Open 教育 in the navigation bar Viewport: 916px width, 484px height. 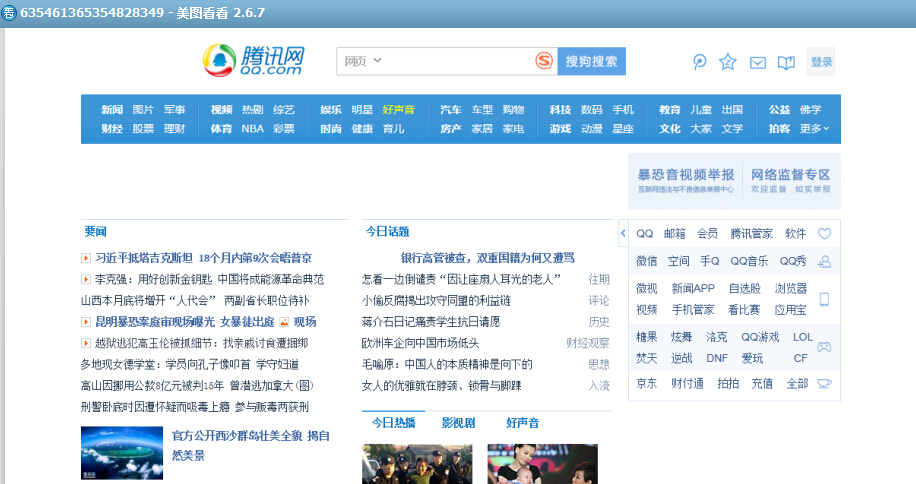[x=670, y=110]
